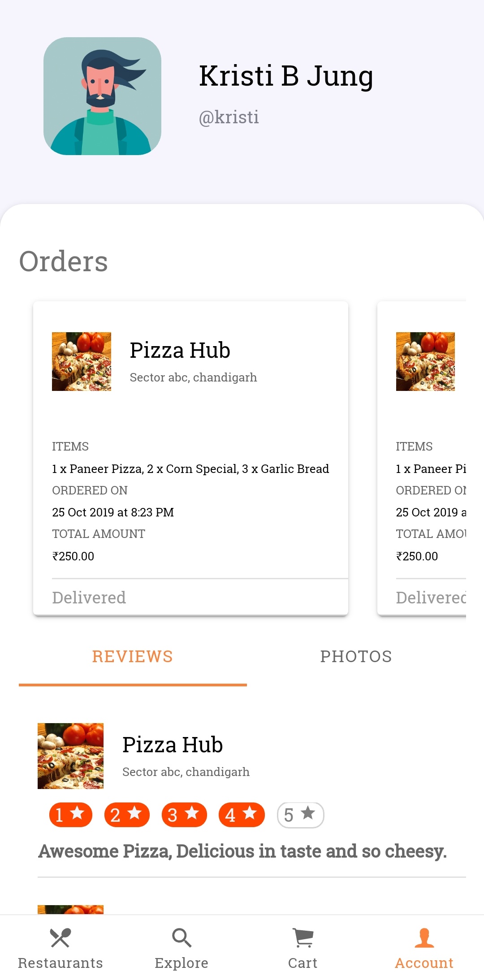This screenshot has width=484, height=980.
Task: Open Pizza Hub image in review
Action: tap(71, 756)
